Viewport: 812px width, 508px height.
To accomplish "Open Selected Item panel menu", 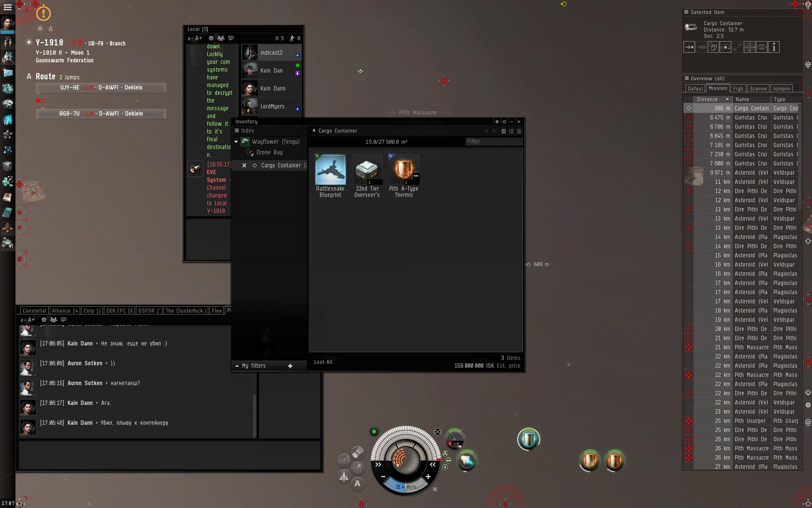I will (686, 12).
